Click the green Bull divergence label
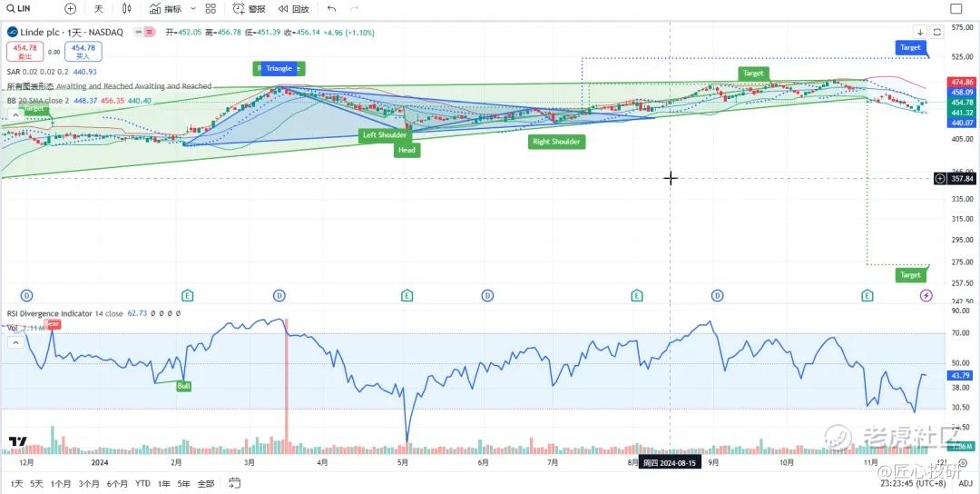 coord(183,387)
